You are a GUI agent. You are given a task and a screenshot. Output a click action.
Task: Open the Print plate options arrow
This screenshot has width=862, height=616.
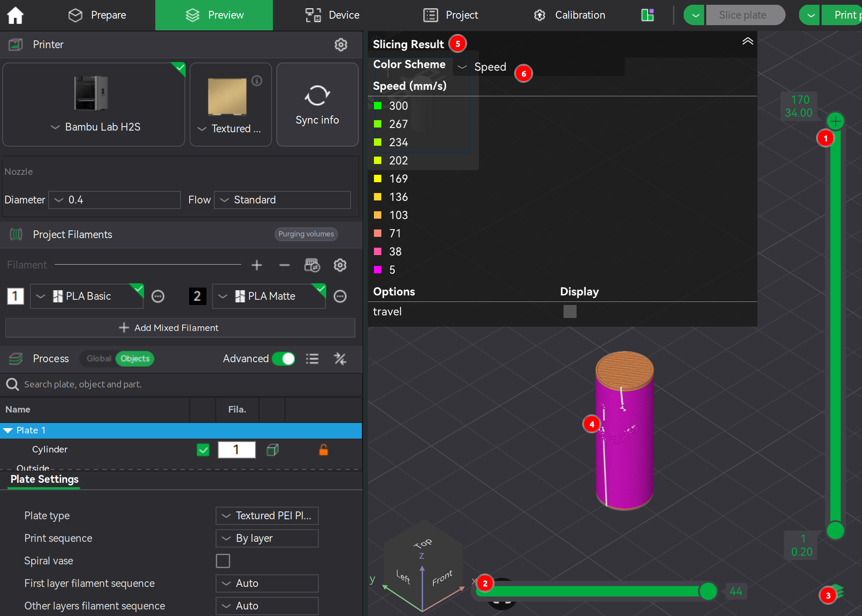(810, 15)
